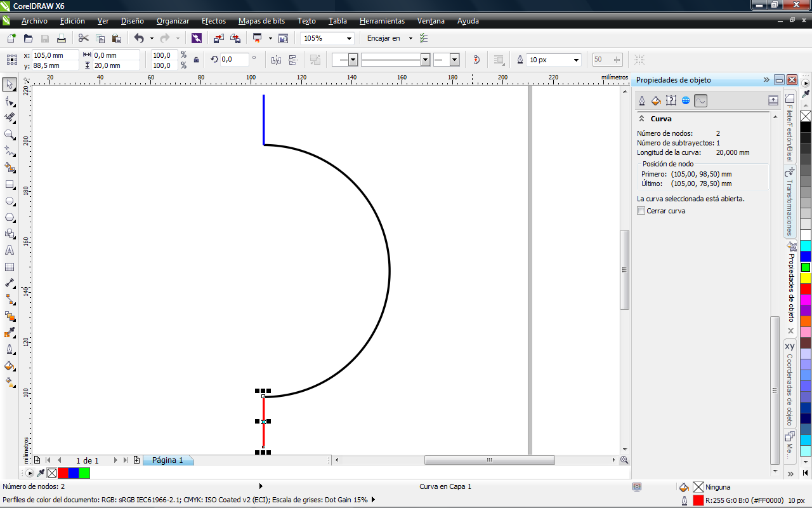Toggle the lock ratio padlock

coord(196,60)
